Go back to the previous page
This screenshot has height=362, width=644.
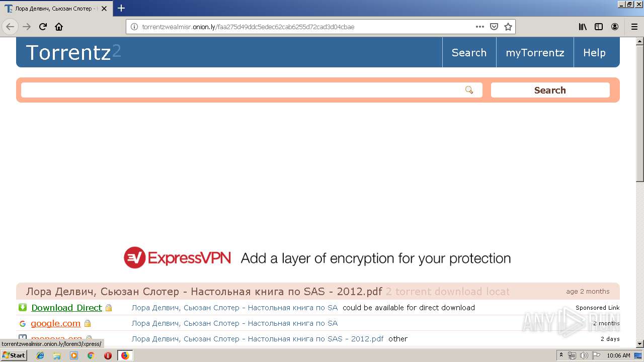tap(10, 27)
